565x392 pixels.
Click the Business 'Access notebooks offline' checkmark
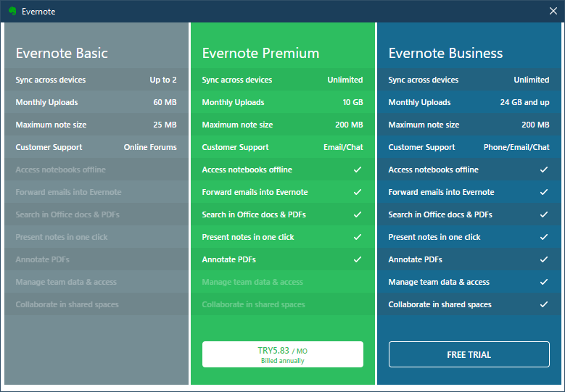click(544, 170)
